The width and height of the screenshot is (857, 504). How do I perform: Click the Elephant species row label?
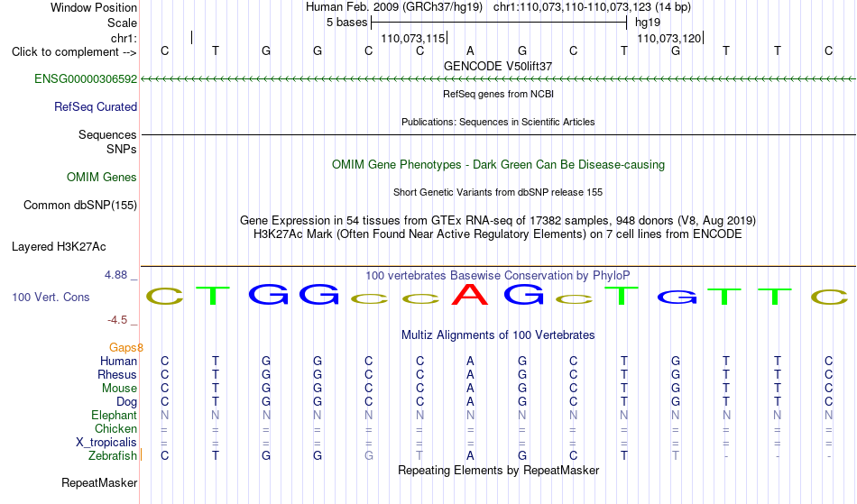[114, 416]
